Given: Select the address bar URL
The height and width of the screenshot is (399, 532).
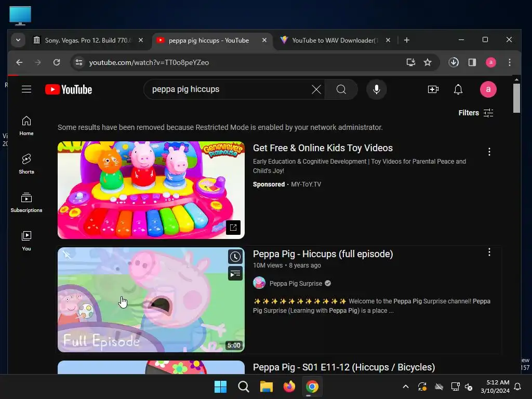Looking at the screenshot, I should pos(149,62).
